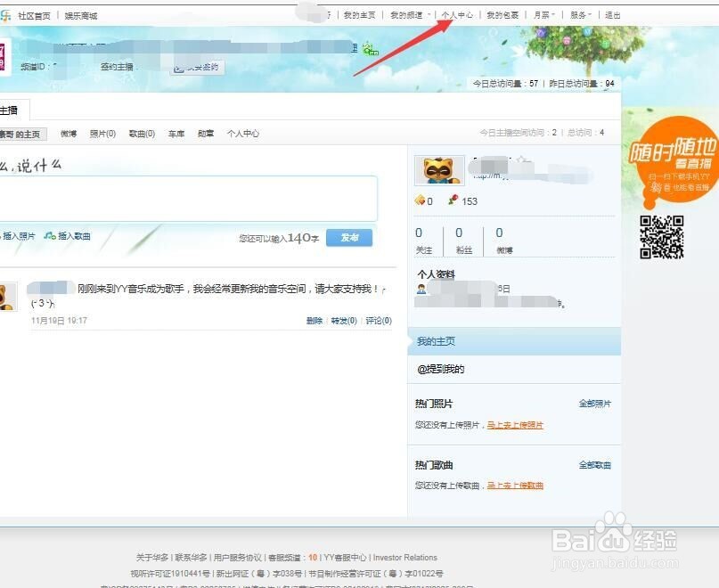Click the rose gift icon next to 153
This screenshot has height=588, width=719.
click(453, 201)
